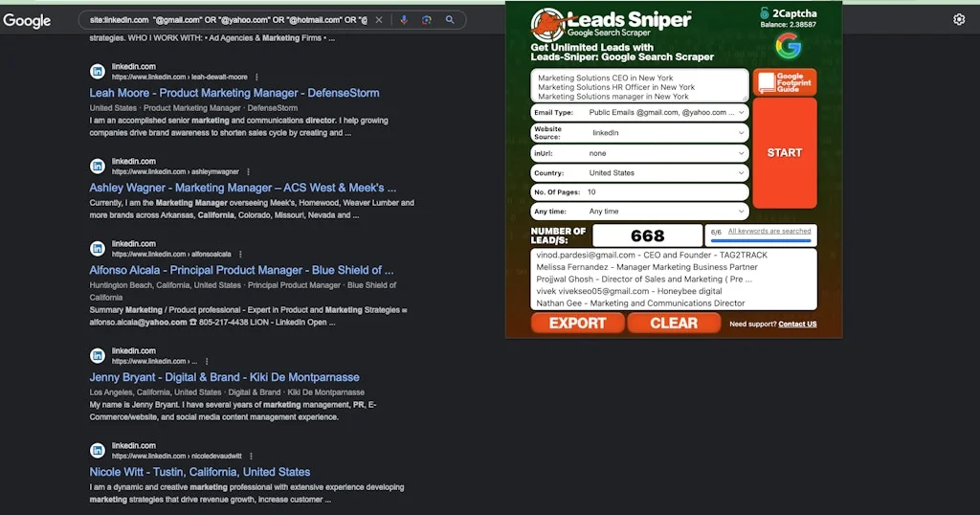Click the Google search query field
Viewport: 980px width, 515px height.
[228, 20]
